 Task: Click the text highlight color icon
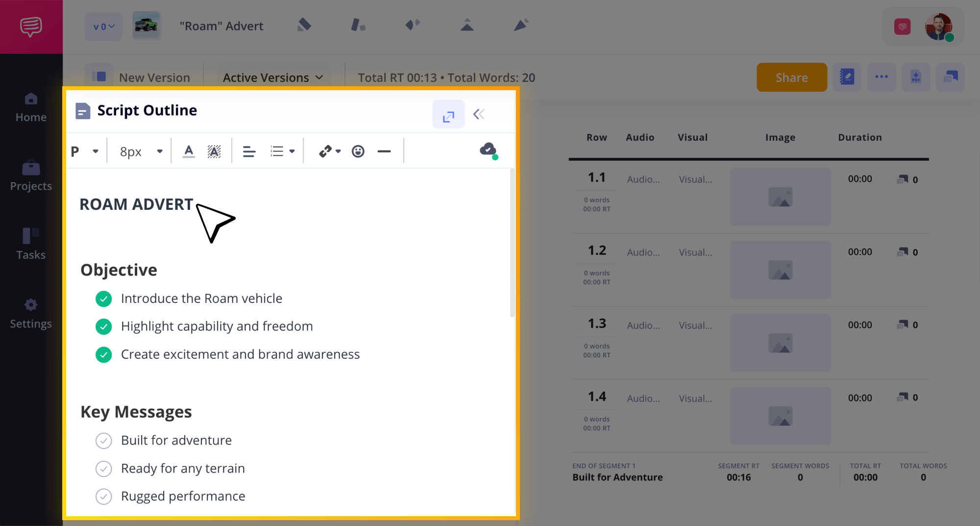pos(214,151)
